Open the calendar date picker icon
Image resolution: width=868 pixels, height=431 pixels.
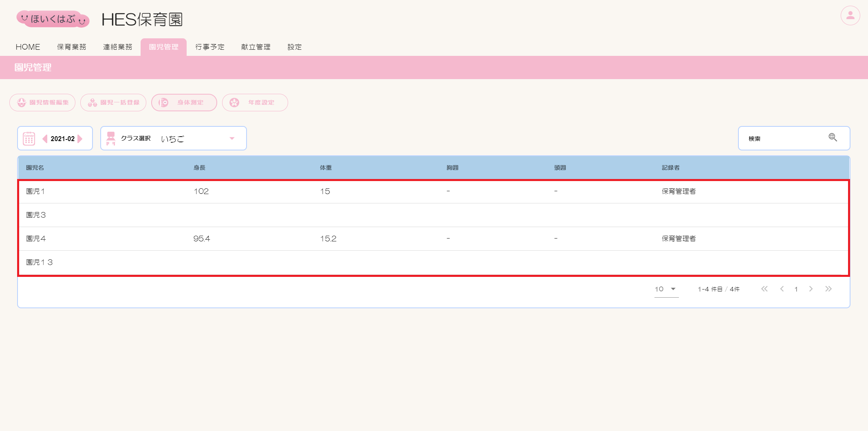(x=29, y=139)
